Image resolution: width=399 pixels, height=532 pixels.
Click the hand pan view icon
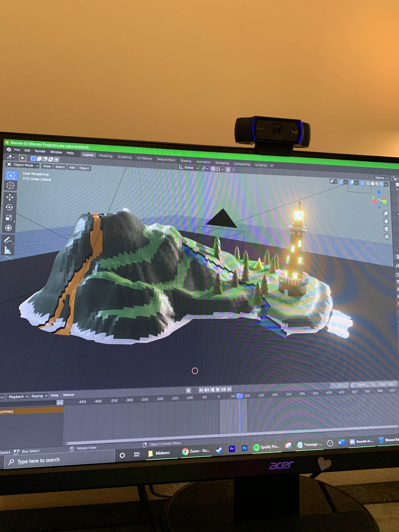(386, 221)
